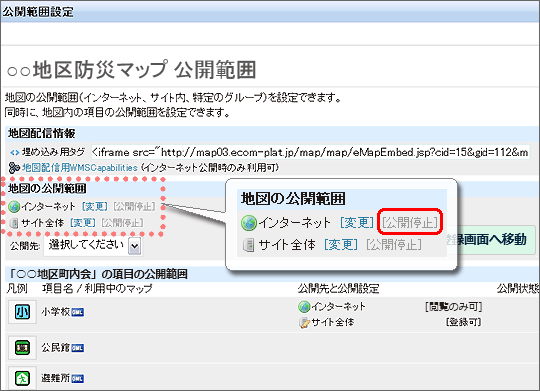Click the globe icon beside インターネット in map range
Viewport: 540px width, 391px height.
coord(14,207)
